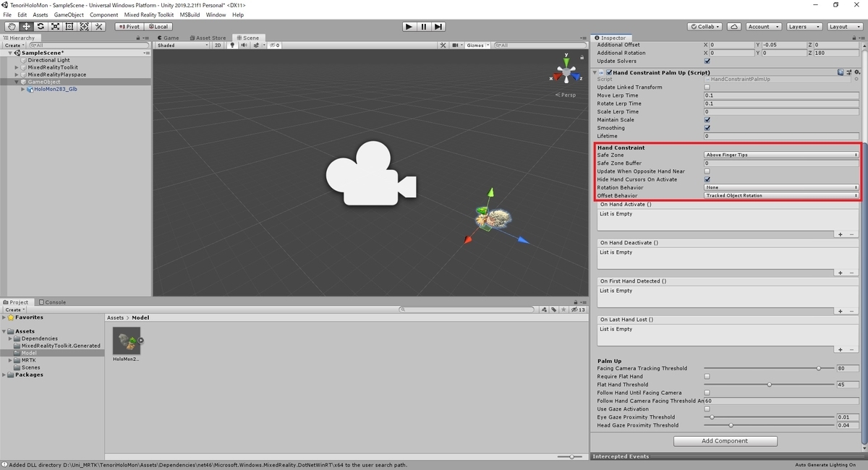This screenshot has height=470, width=868.
Task: Toggle Hide Hand Cursors On Activate
Action: [x=707, y=179]
